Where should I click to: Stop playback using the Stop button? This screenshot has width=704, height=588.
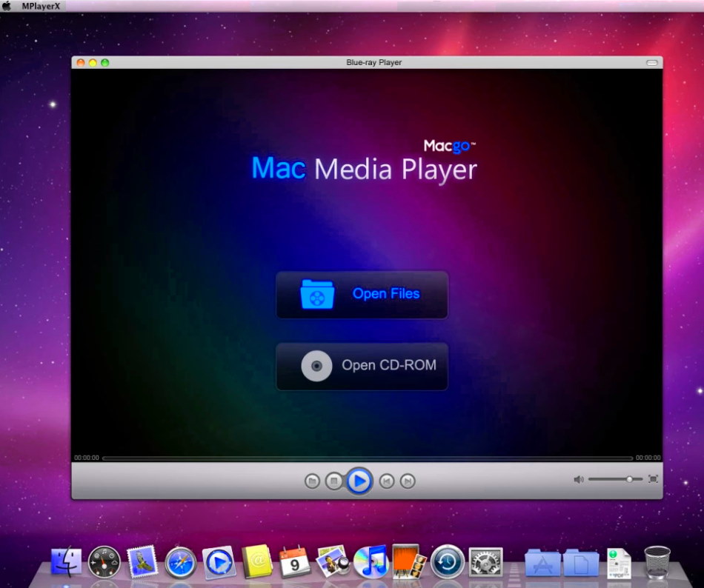coord(333,481)
